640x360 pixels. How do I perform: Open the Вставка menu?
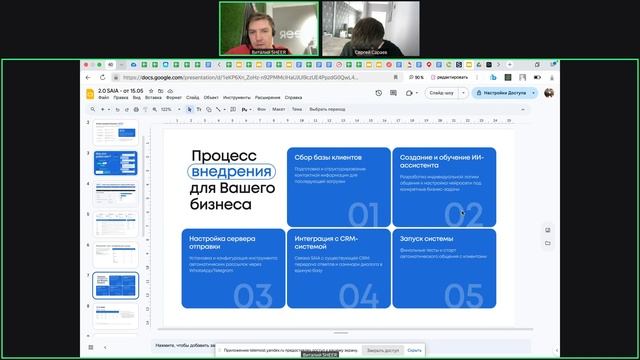pos(153,98)
